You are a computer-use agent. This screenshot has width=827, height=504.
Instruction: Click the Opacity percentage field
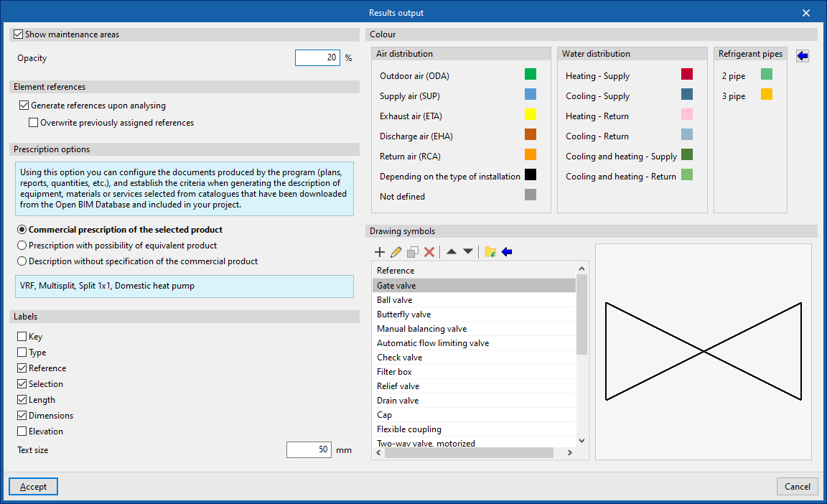(317, 58)
